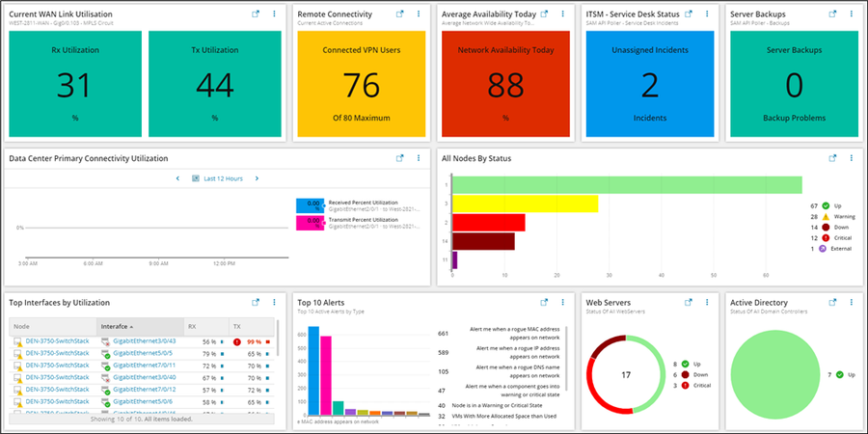Open Active Directory widget pop-out icon

[832, 302]
